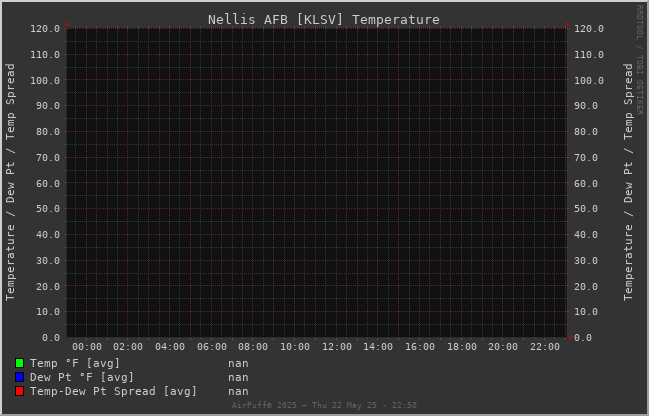This screenshot has width=649, height=416.
Task: Click the right axis 30.0 label
Action: click(x=586, y=261)
